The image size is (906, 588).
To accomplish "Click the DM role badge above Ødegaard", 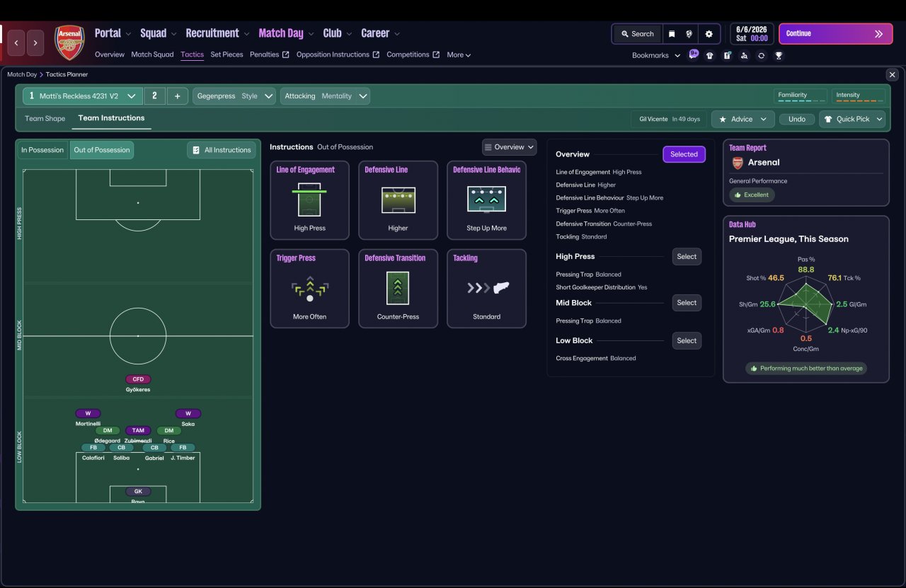I will [108, 430].
